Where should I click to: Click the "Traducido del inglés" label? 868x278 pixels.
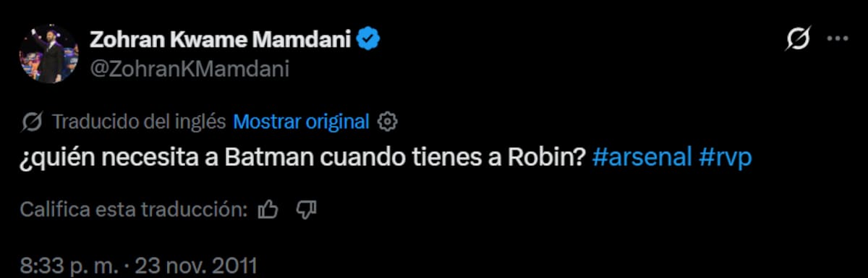tap(139, 122)
